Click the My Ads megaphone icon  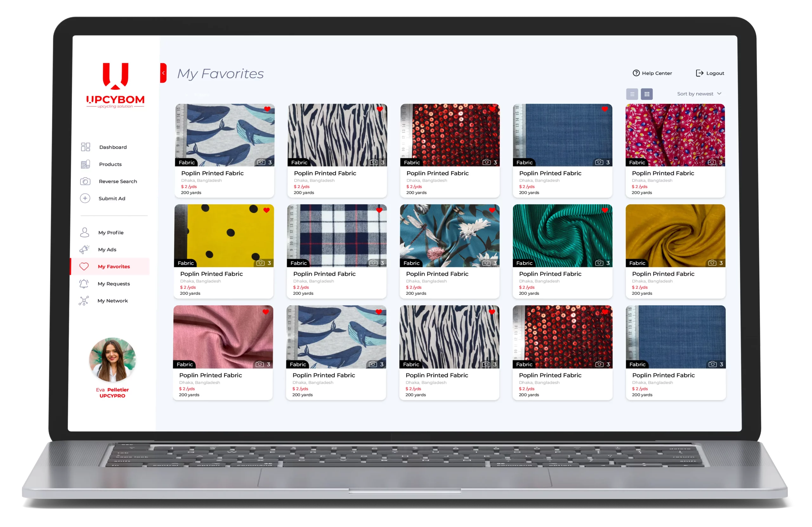[x=84, y=249]
